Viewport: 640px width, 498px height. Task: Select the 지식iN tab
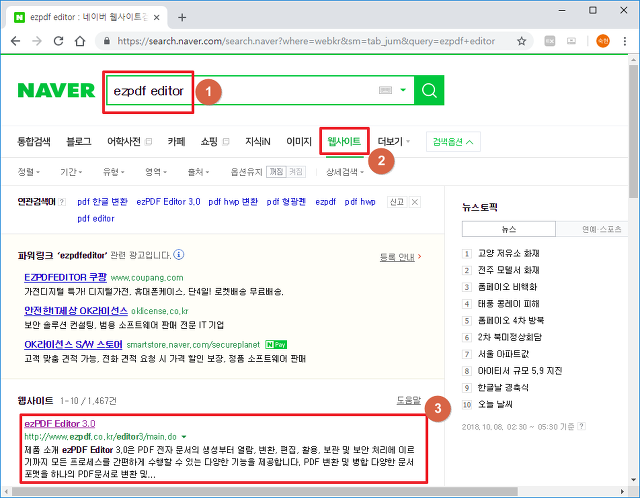click(258, 142)
